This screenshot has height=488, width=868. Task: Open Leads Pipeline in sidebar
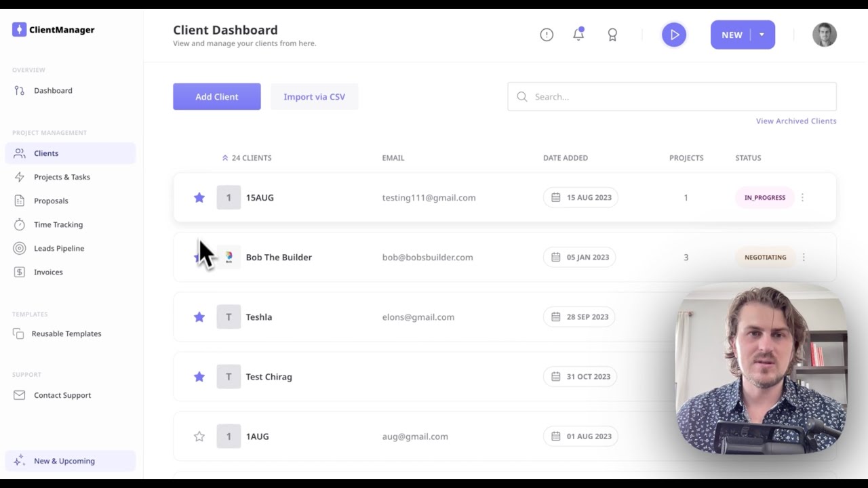pos(59,248)
